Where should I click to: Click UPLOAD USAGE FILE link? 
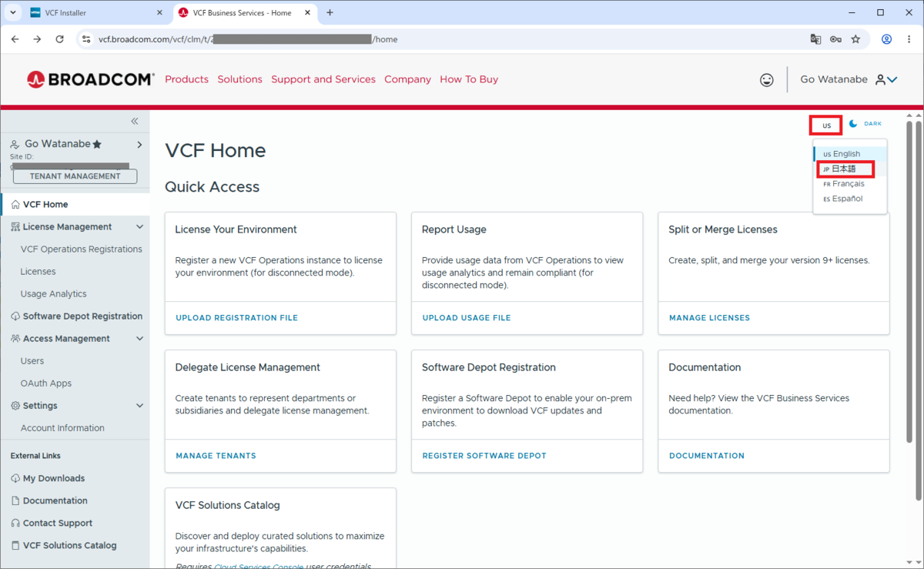[x=467, y=318]
